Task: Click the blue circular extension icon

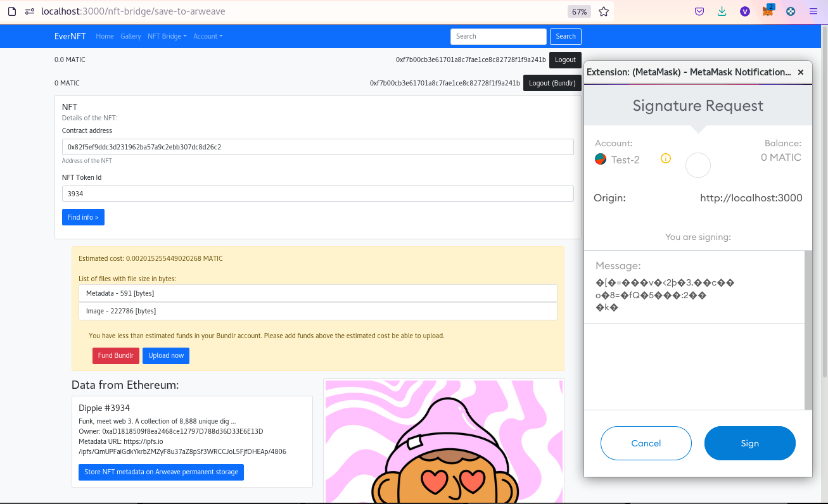Action: click(x=791, y=11)
